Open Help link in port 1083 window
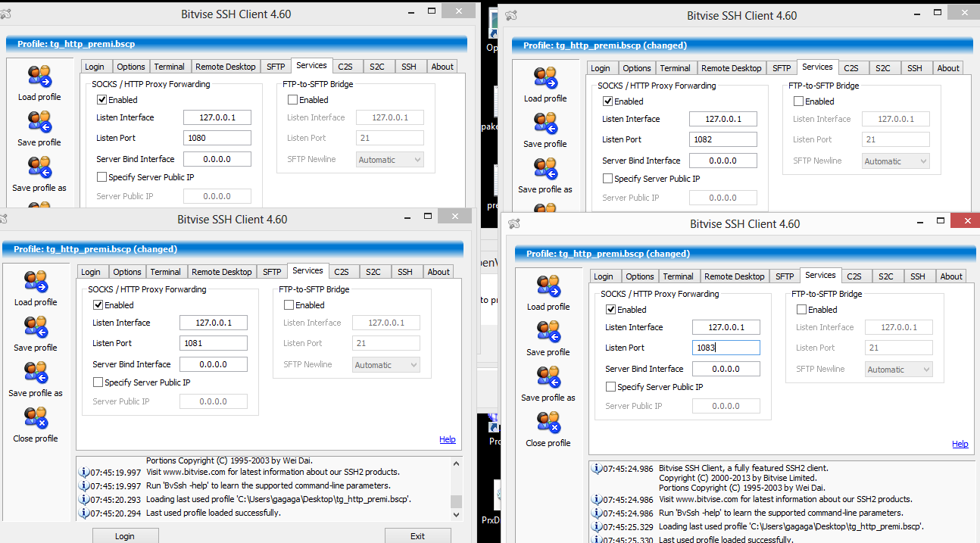Image resolution: width=980 pixels, height=543 pixels. tap(960, 444)
